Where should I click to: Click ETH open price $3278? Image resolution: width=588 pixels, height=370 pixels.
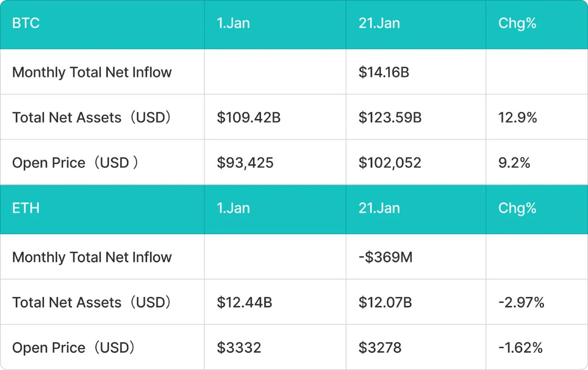(380, 348)
